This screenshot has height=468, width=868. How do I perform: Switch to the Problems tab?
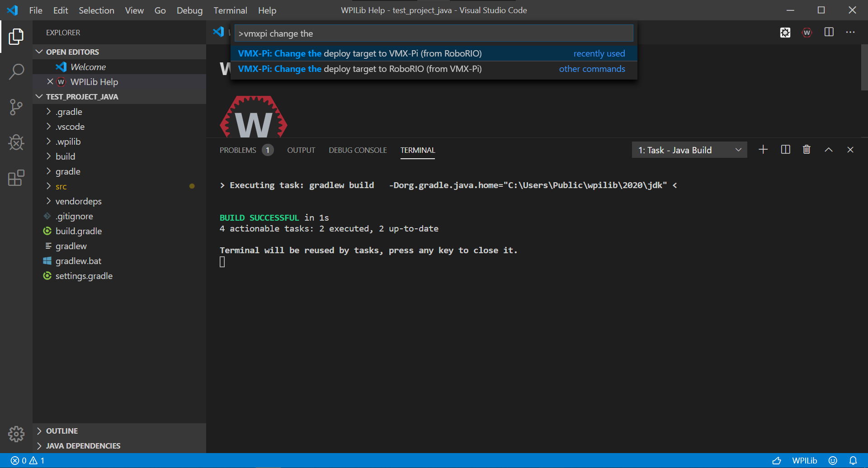(246, 150)
